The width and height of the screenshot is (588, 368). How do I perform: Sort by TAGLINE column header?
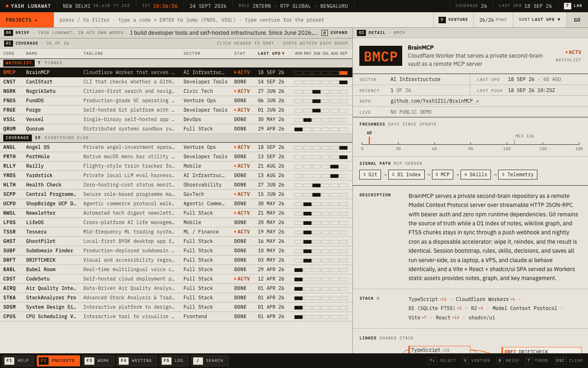pos(93,54)
